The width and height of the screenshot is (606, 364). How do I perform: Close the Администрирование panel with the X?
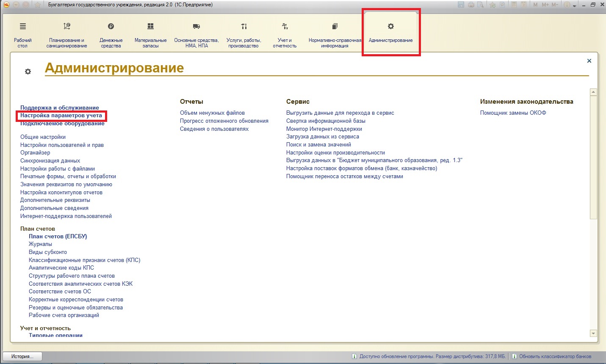[x=589, y=61]
